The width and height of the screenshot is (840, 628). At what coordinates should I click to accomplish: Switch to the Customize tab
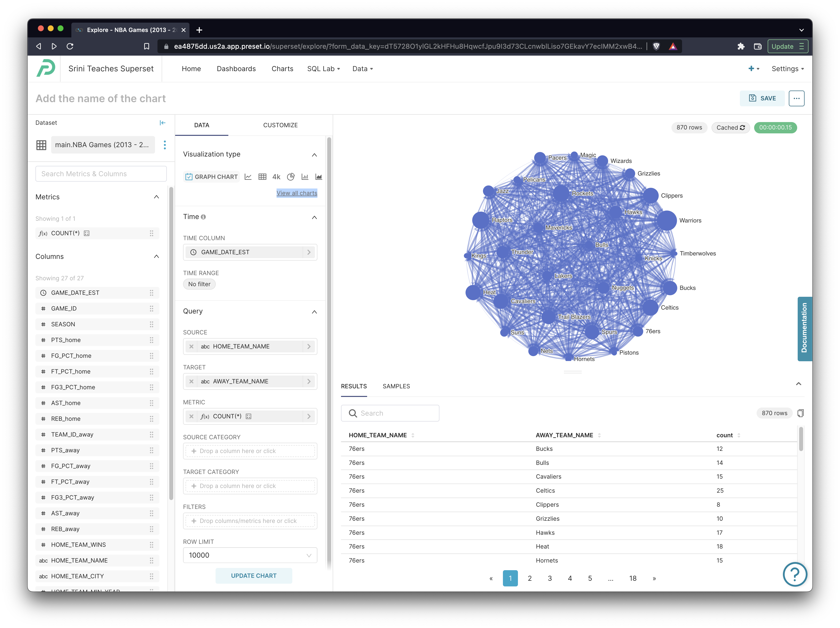pyautogui.click(x=280, y=125)
